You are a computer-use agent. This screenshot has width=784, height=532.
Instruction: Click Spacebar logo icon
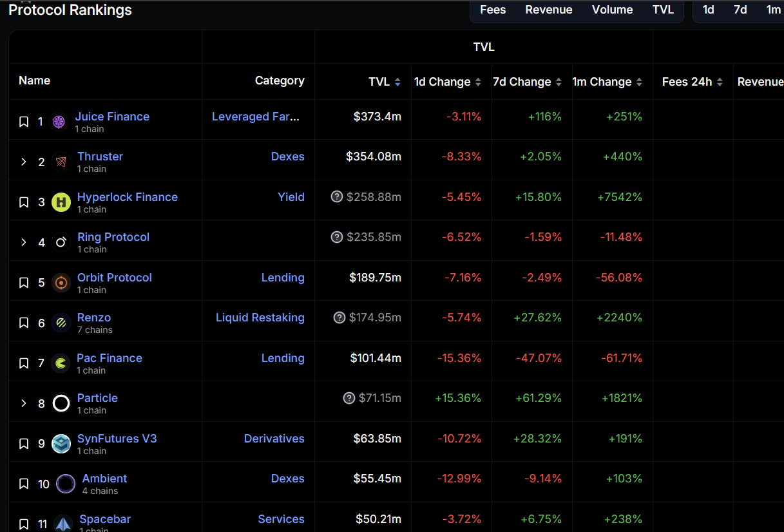(x=63, y=524)
